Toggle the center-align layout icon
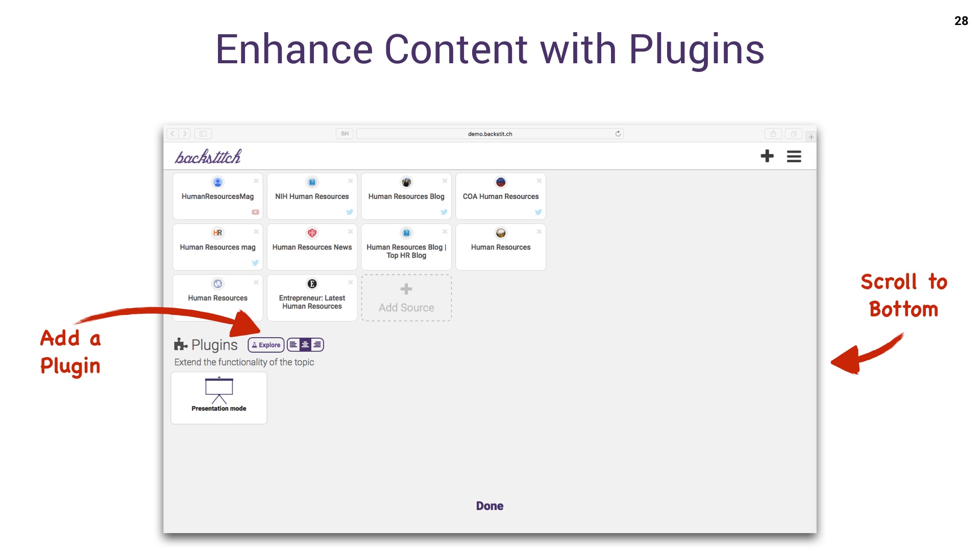 [x=304, y=344]
